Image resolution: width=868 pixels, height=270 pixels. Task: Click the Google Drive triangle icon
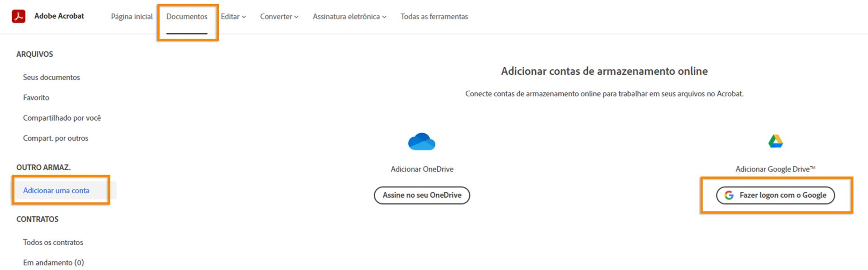click(776, 141)
